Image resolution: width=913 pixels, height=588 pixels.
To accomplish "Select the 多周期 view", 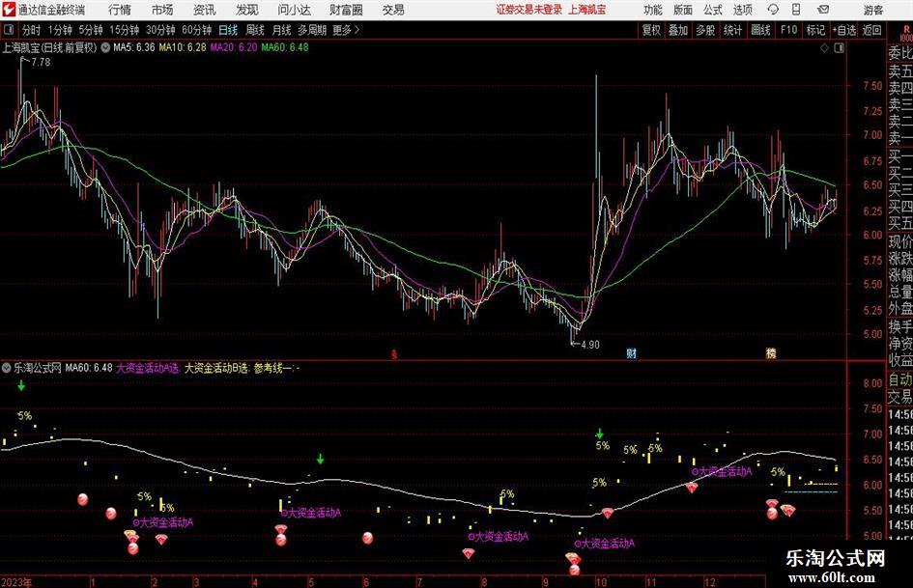I will pos(312,30).
